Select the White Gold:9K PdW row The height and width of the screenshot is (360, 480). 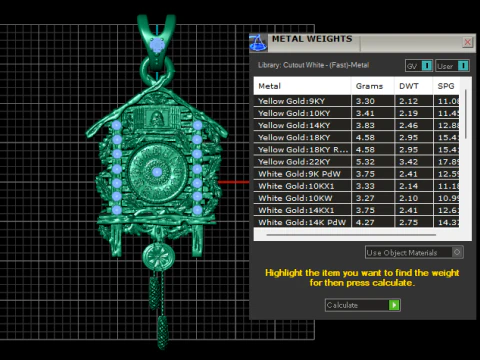coord(356,174)
